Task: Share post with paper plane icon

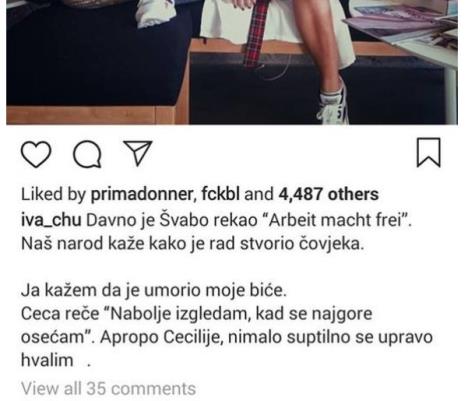Action: point(138,153)
